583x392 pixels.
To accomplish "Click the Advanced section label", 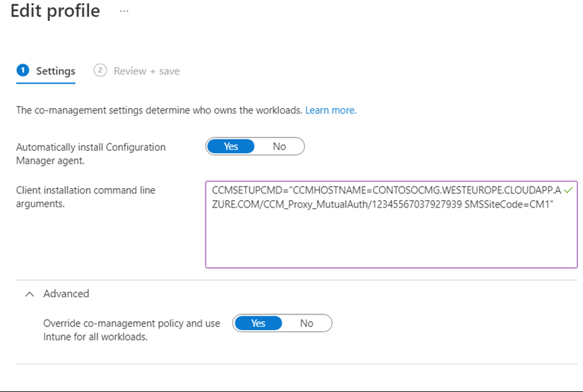I will [67, 293].
